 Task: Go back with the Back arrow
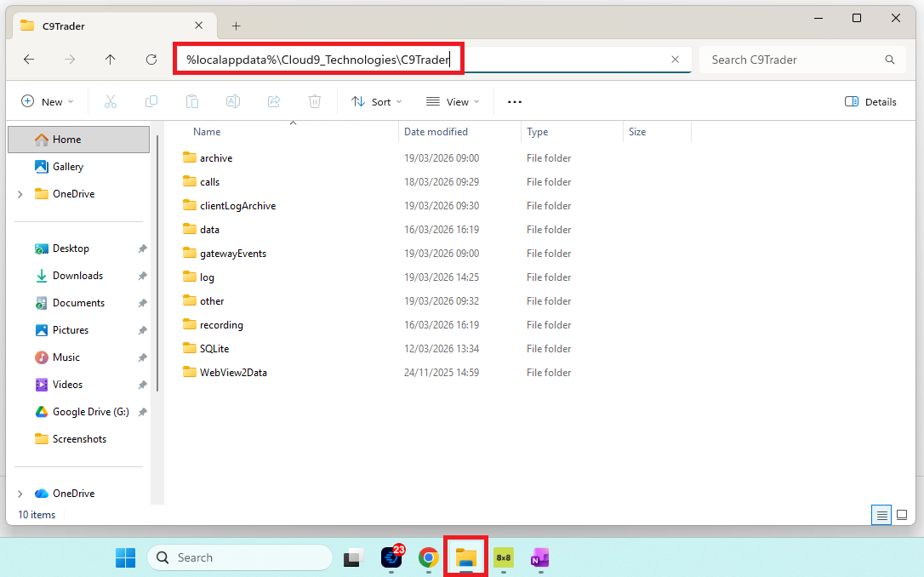coord(29,60)
